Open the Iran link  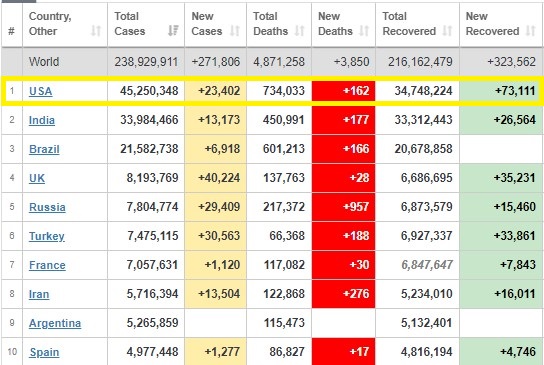coord(39,294)
